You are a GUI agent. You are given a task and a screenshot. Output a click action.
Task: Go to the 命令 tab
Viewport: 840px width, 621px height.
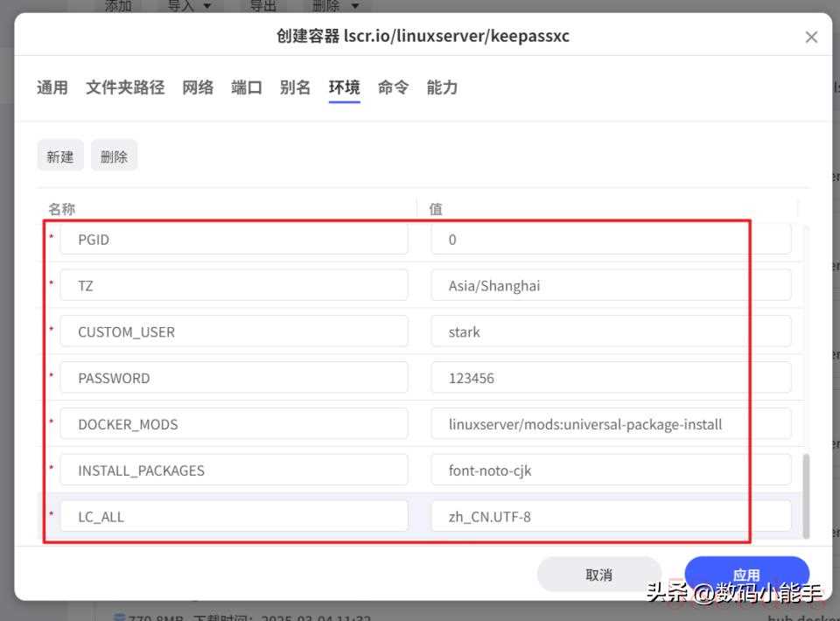(x=393, y=87)
